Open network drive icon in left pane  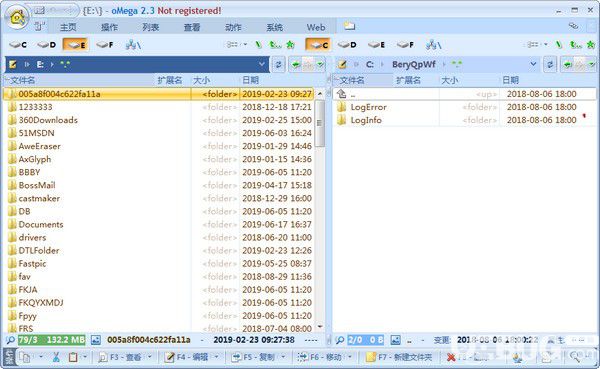click(133, 45)
